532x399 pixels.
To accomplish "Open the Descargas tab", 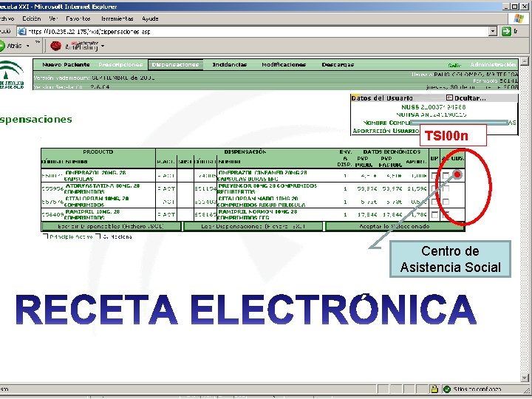I will 338,64.
